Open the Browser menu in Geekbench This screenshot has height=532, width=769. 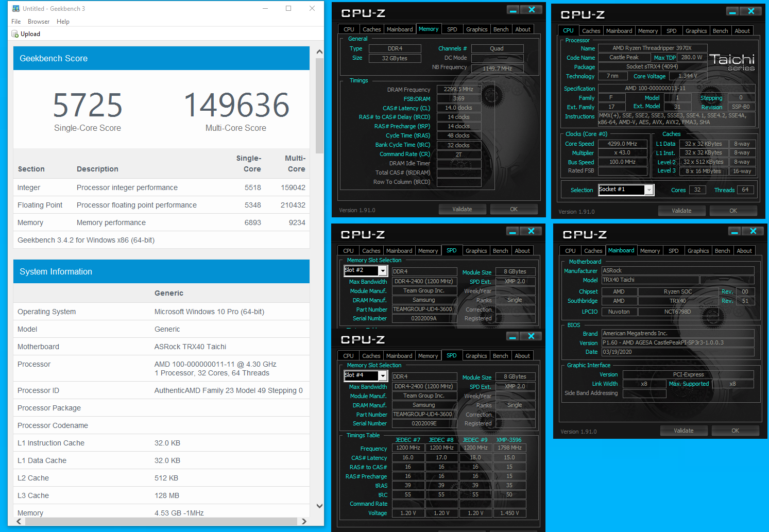[39, 22]
